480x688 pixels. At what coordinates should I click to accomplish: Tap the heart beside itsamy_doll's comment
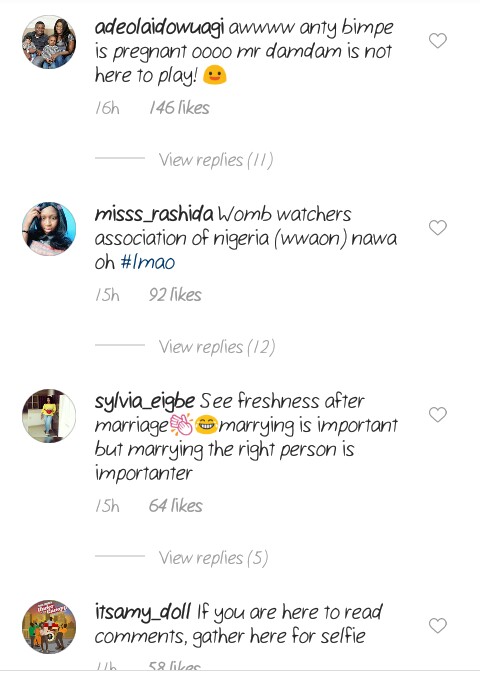(x=437, y=626)
